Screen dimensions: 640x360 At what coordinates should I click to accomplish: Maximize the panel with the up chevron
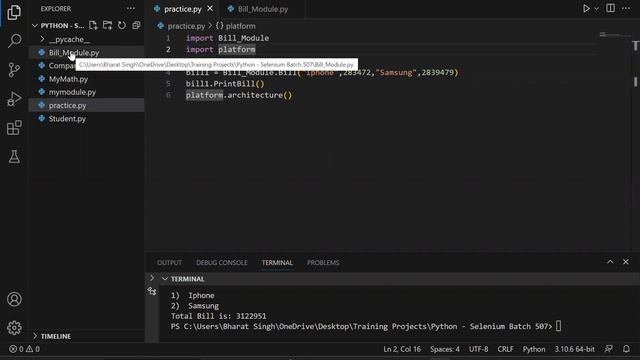tap(610, 262)
